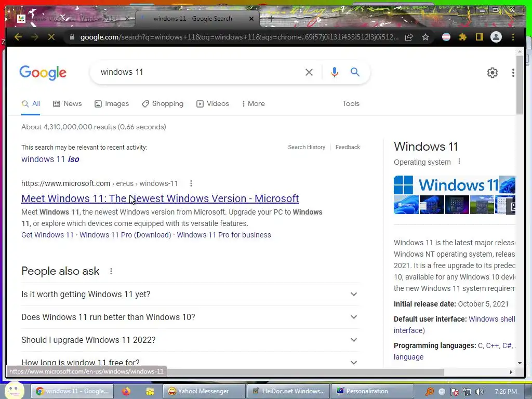This screenshot has height=399, width=532.
Task: Open Search History link
Action: [307, 147]
